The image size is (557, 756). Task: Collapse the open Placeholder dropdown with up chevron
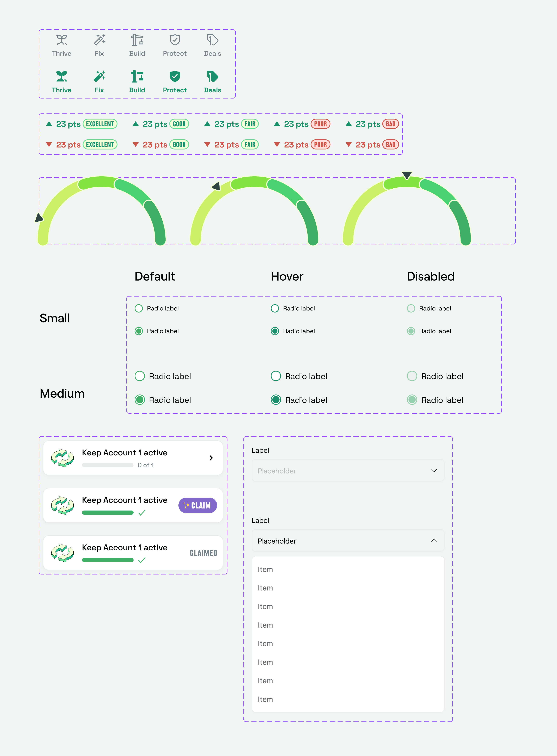click(434, 541)
